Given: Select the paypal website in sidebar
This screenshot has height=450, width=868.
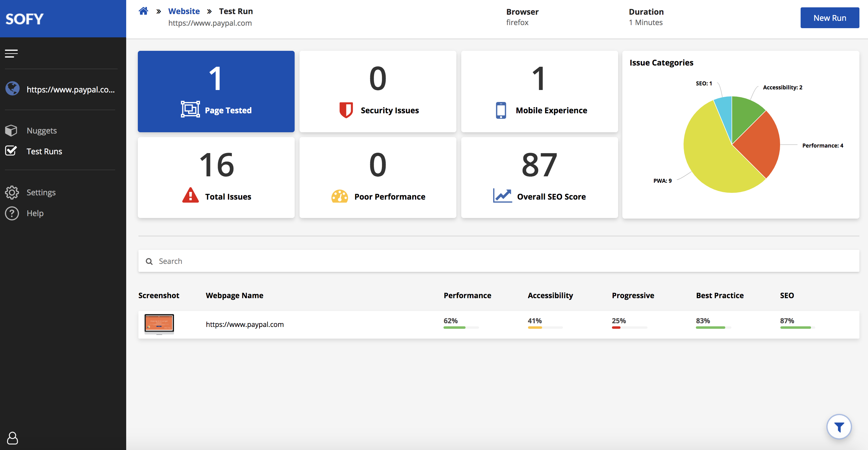Looking at the screenshot, I should [x=71, y=89].
